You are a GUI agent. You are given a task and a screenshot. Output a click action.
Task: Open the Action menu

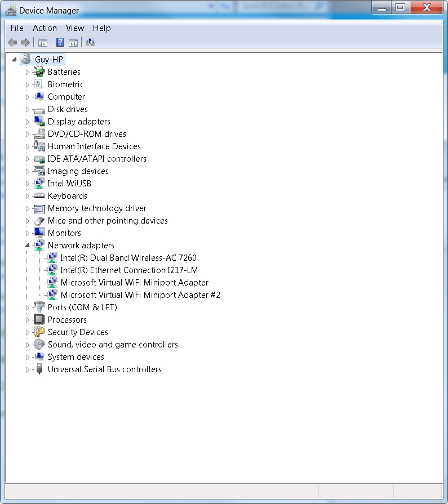point(45,28)
